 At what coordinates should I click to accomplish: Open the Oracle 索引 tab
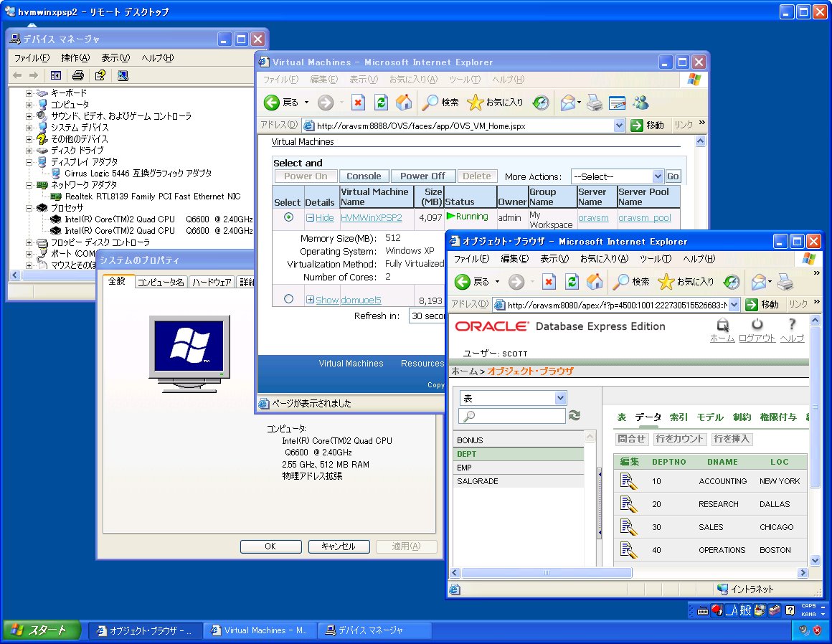(x=679, y=417)
